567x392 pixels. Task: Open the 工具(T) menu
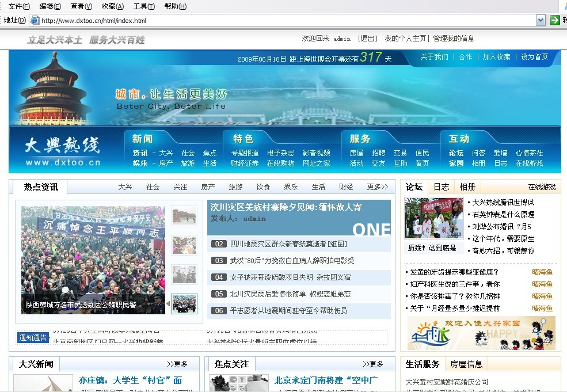point(144,6)
